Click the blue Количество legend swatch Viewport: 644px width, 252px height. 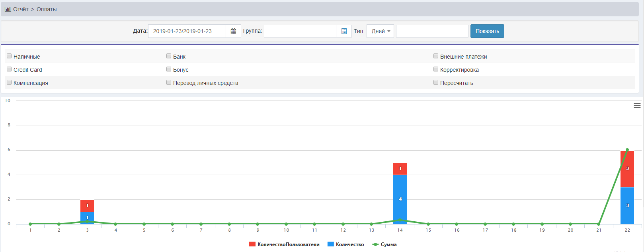(x=330, y=244)
